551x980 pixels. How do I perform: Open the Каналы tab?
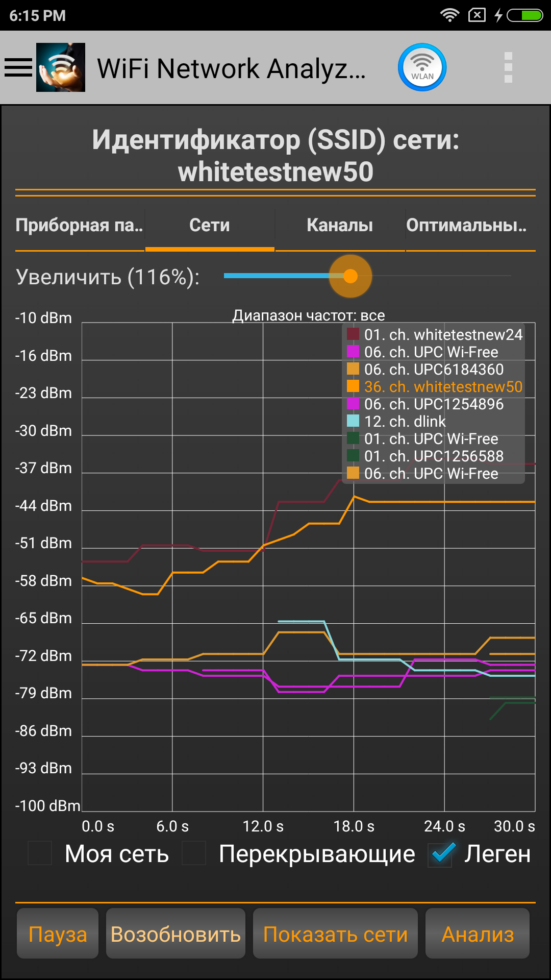pos(340,225)
